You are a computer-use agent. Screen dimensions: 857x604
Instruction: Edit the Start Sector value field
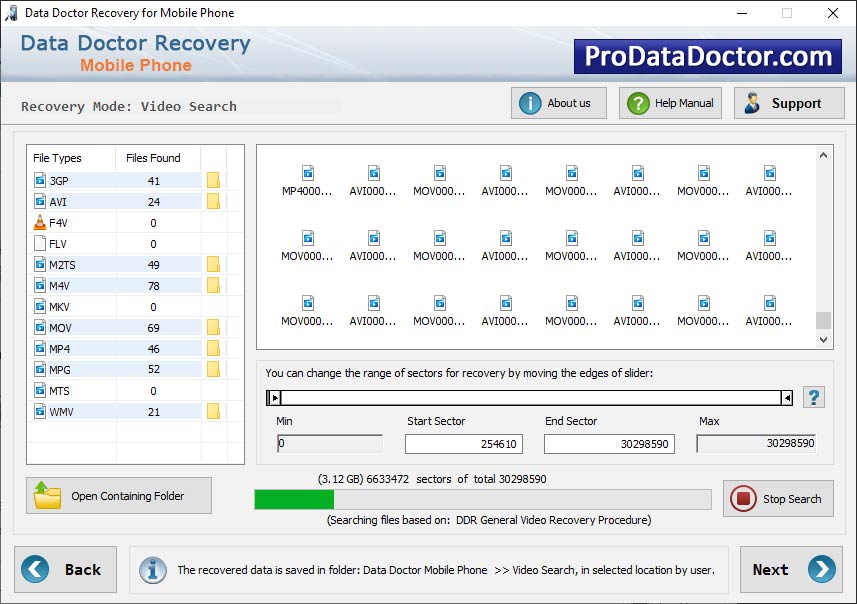click(x=463, y=443)
